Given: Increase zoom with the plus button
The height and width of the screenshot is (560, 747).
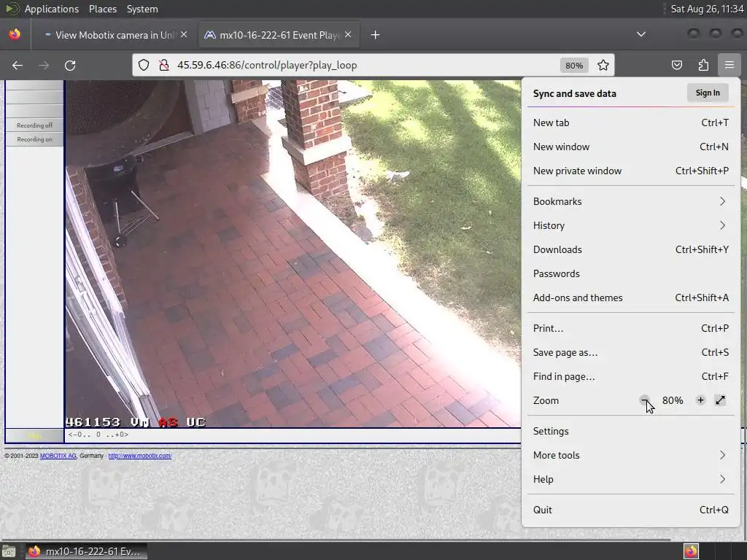Looking at the screenshot, I should pos(700,400).
